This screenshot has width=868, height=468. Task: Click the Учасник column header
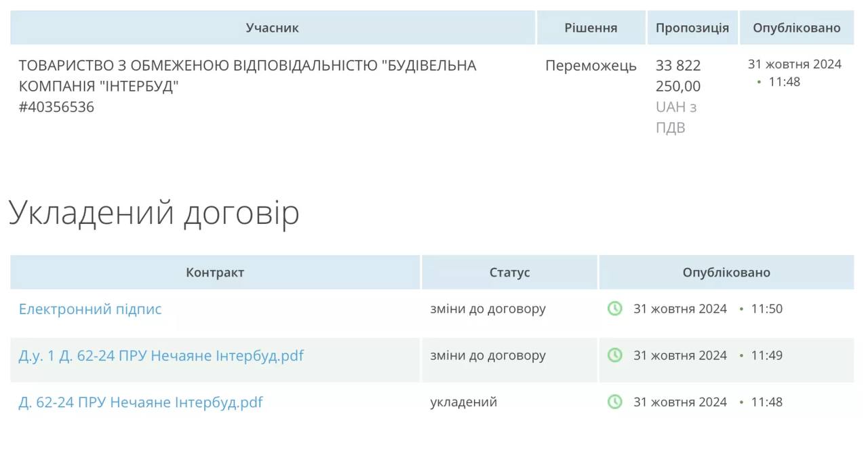(272, 28)
